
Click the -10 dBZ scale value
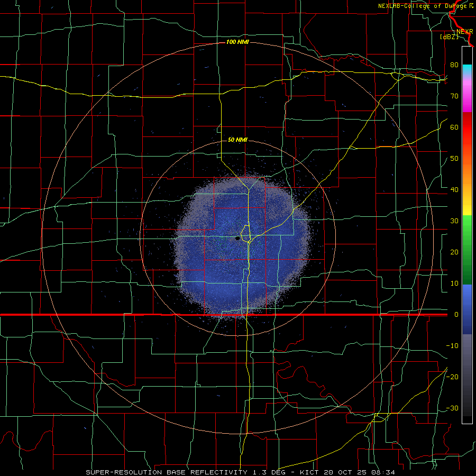tap(452, 346)
